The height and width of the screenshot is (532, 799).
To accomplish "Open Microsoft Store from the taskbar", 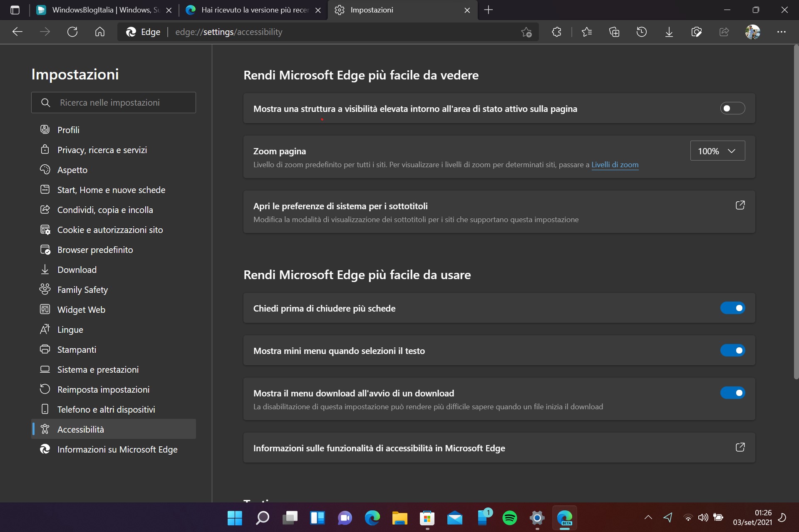I will pyautogui.click(x=427, y=518).
